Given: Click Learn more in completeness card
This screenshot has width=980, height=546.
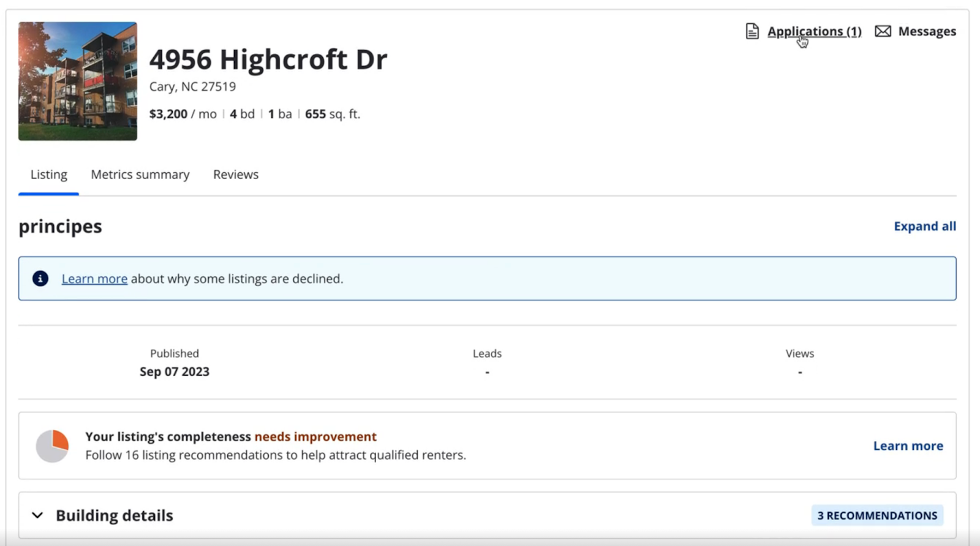Looking at the screenshot, I should pos(908,446).
